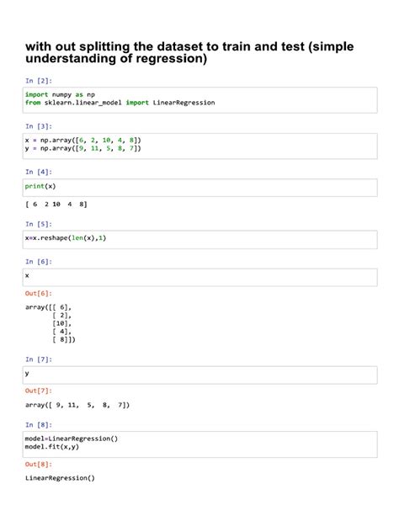
Task: Click the In [3] array definition cell
Action: coord(199,146)
